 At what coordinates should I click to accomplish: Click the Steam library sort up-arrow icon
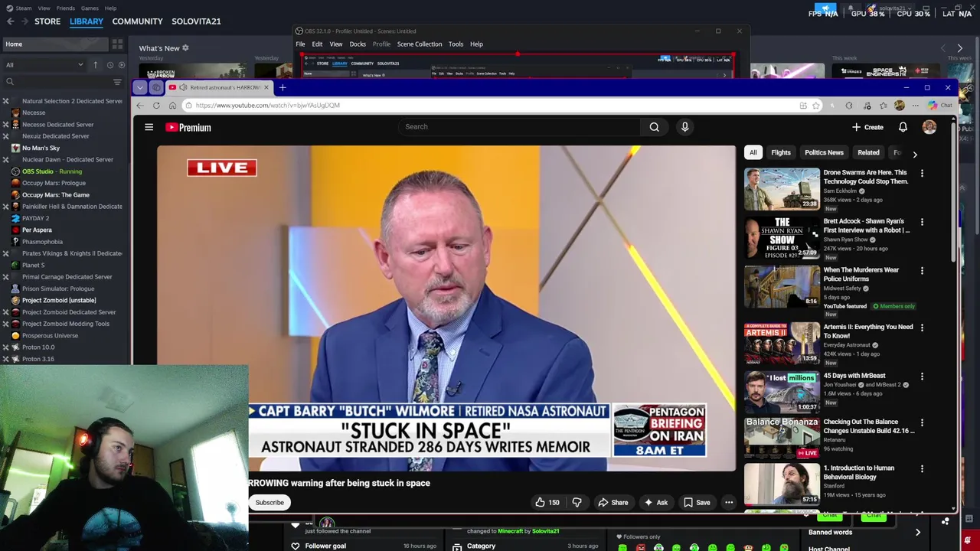(x=96, y=65)
